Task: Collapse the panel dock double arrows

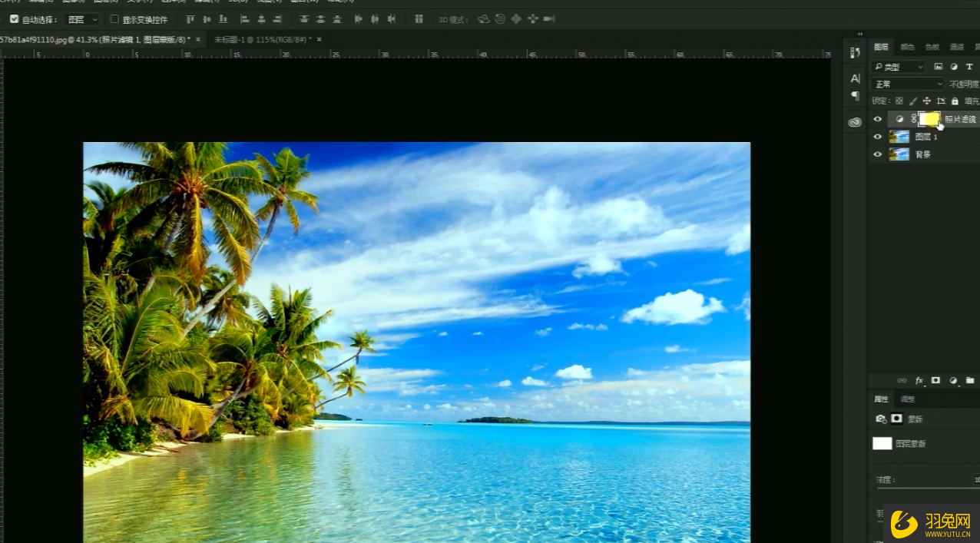Action: click(x=859, y=35)
